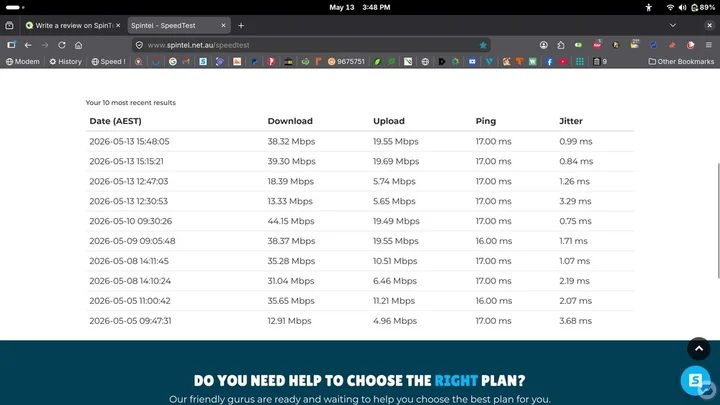Select jitter value 3.29 ms

tap(575, 201)
